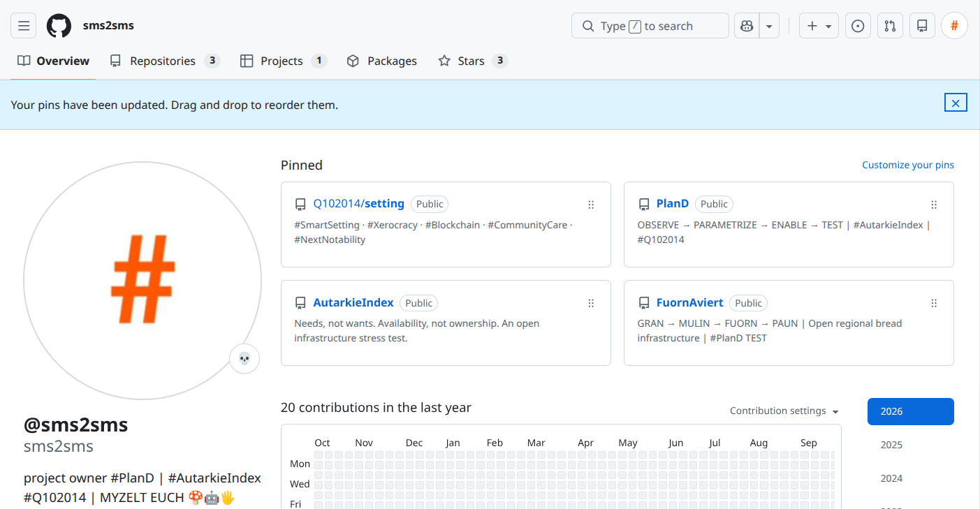Open the repositories icon in header

coord(922,26)
